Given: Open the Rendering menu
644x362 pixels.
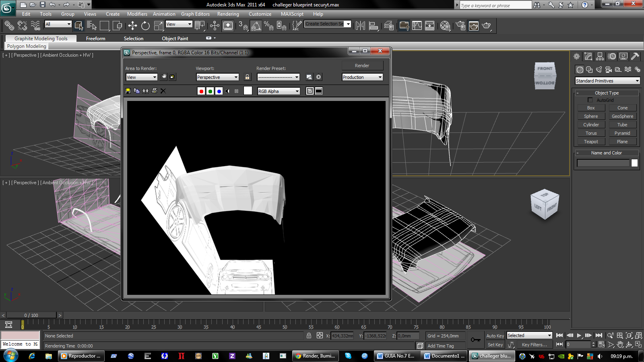Looking at the screenshot, I should pyautogui.click(x=228, y=14).
